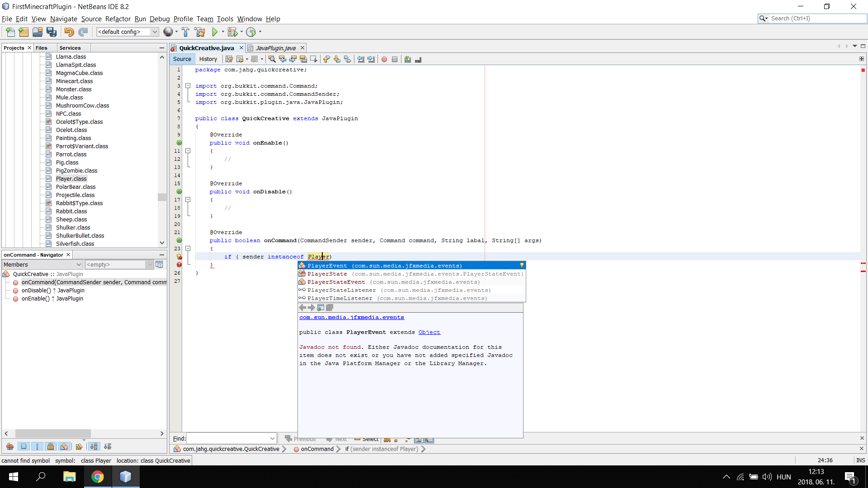Click the Start Macro Recording red icon
This screenshot has width=868, height=488.
tap(384, 59)
